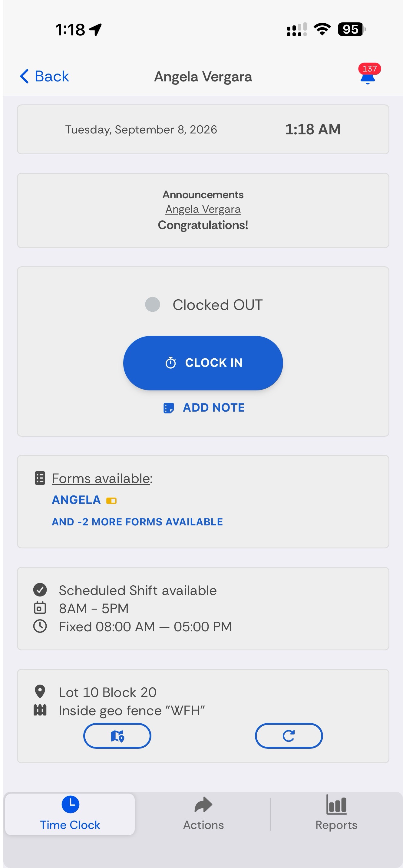The height and width of the screenshot is (868, 403).
Task: Tap the clock icon next to Fixed hours
Action: click(40, 626)
